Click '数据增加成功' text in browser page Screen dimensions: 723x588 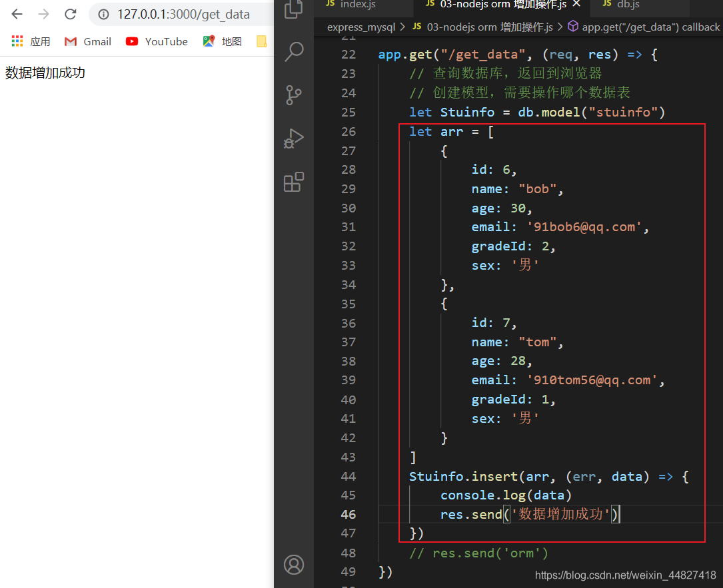pos(45,73)
